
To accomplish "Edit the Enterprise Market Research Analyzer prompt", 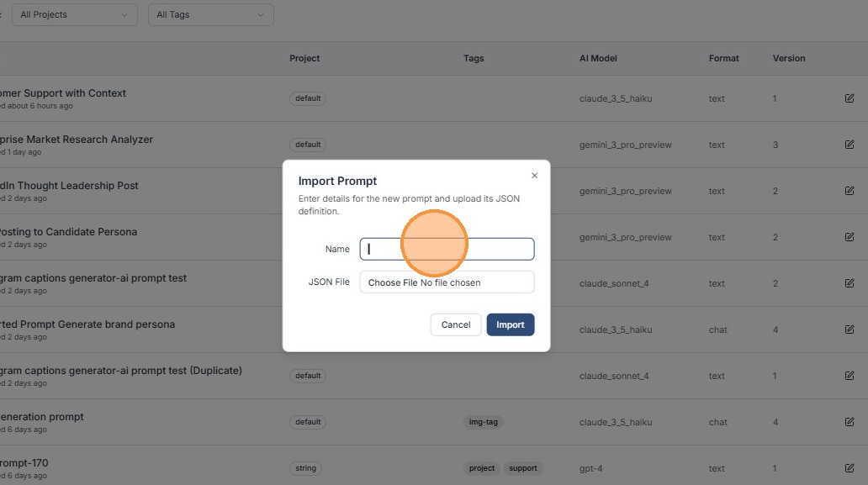I will pyautogui.click(x=849, y=145).
